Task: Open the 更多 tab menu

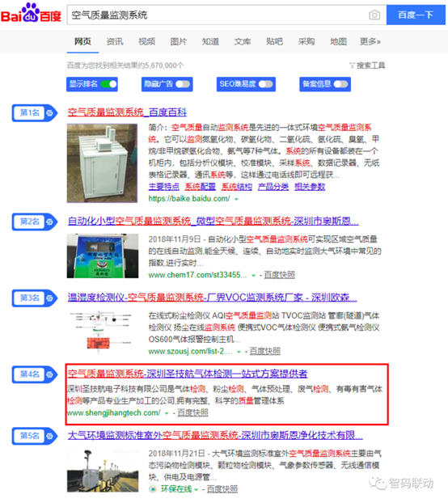Action: 370,41
